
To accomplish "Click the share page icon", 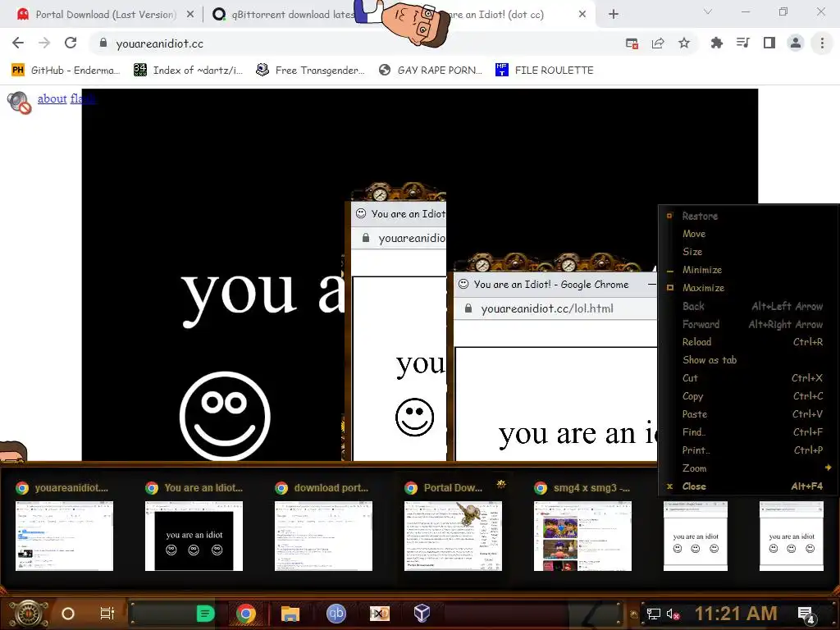I will point(658,43).
